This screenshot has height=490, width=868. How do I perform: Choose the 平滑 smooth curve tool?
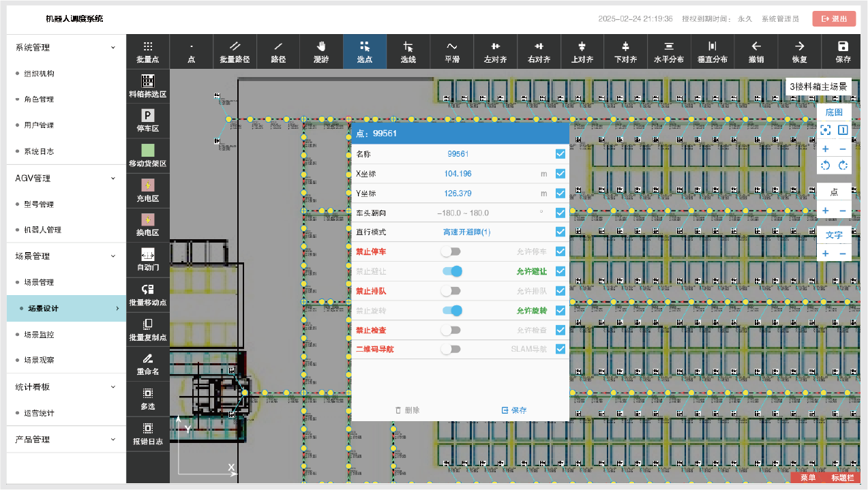[x=451, y=52]
